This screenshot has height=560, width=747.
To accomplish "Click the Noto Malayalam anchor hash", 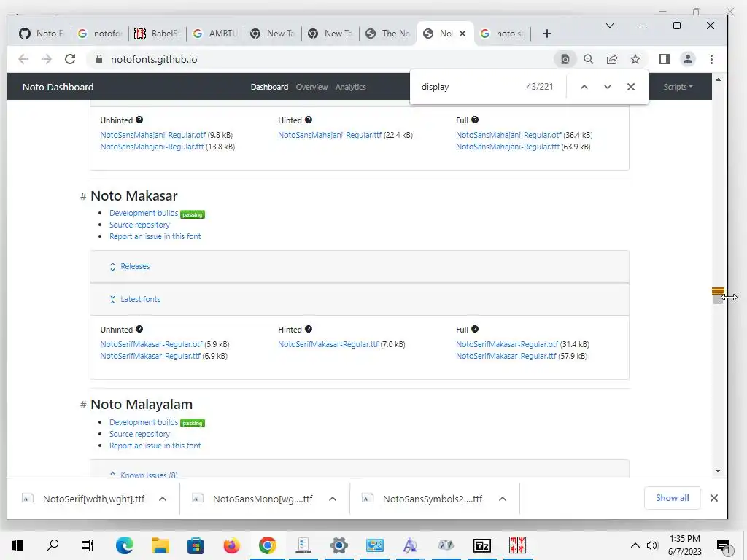I will [x=83, y=405].
